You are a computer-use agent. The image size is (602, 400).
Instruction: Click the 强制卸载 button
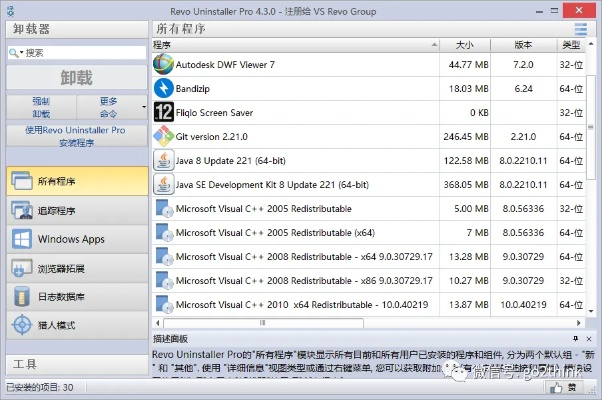click(40, 107)
